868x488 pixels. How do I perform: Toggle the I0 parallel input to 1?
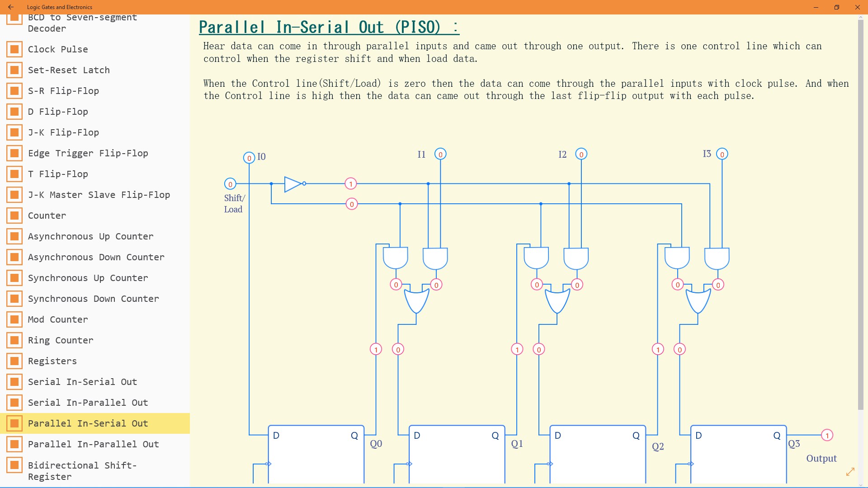pos(248,158)
